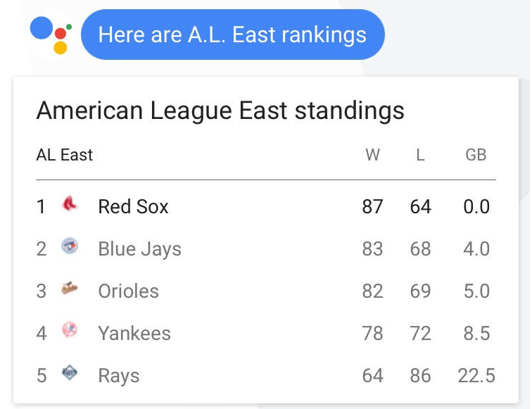532x409 pixels.
Task: Click the L column header
Action: point(420,155)
